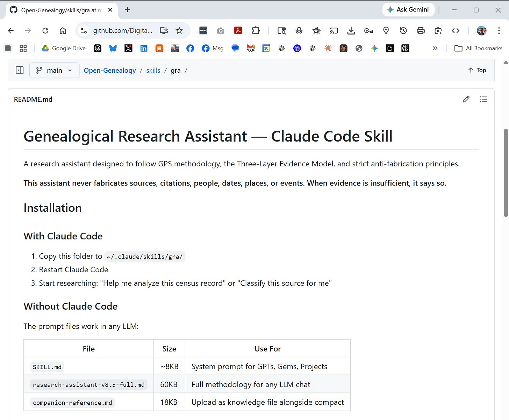Open developer tools code brackets icon
Screen dimensions: 509x420
coord(456,31)
